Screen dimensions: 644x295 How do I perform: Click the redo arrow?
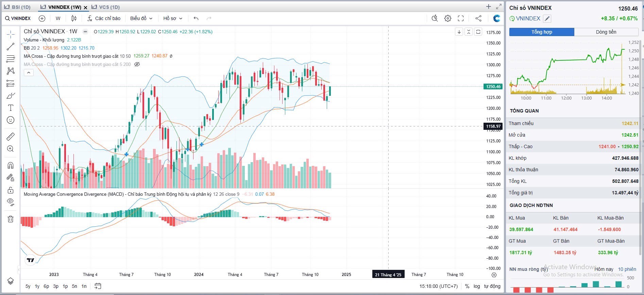pyautogui.click(x=209, y=18)
